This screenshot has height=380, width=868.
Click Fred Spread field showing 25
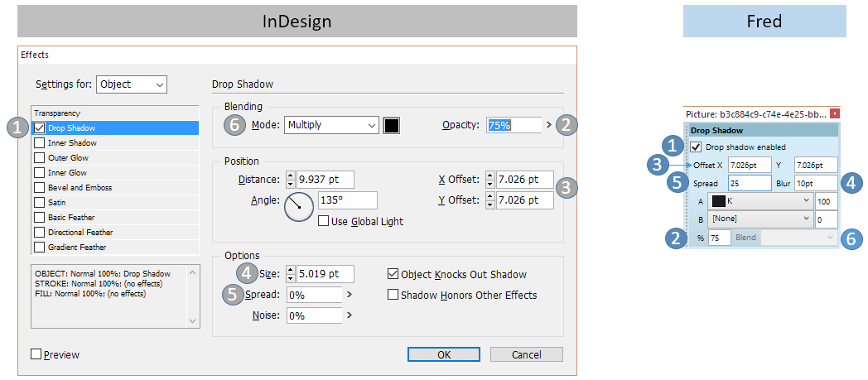[750, 183]
